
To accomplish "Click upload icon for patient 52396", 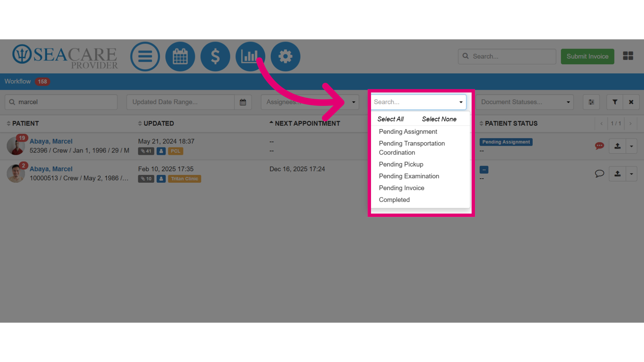I will (x=618, y=146).
